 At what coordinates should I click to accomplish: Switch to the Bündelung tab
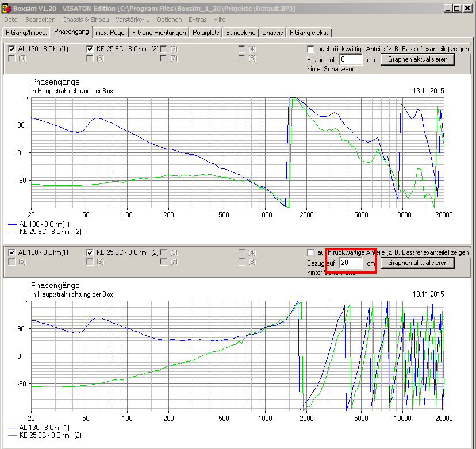point(240,33)
